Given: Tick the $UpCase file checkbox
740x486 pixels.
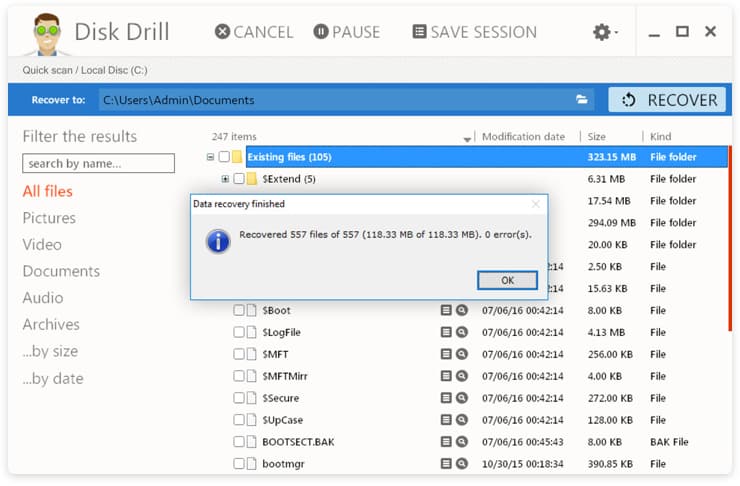Looking at the screenshot, I should tap(239, 419).
